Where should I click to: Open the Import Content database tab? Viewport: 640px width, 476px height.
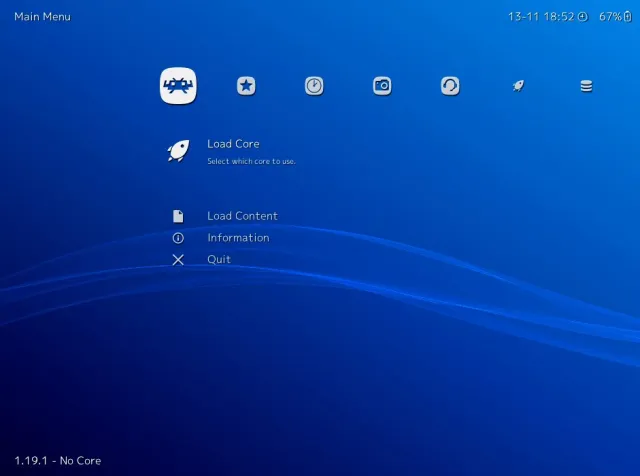click(586, 86)
